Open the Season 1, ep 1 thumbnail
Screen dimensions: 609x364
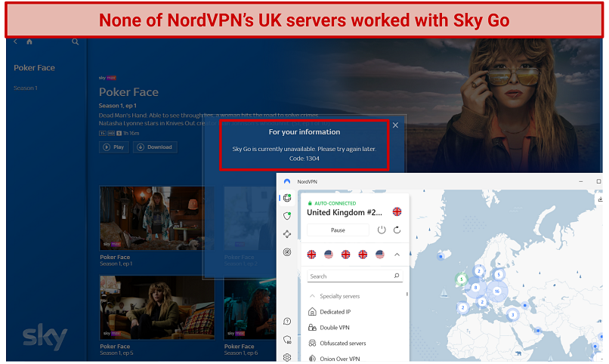pyautogui.click(x=157, y=218)
